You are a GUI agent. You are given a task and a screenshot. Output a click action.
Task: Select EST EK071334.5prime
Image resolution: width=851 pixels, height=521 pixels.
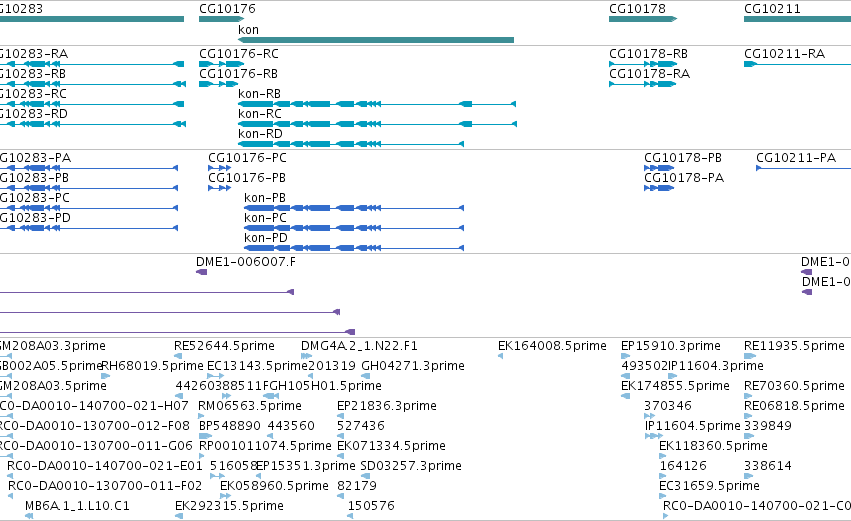[x=391, y=447]
